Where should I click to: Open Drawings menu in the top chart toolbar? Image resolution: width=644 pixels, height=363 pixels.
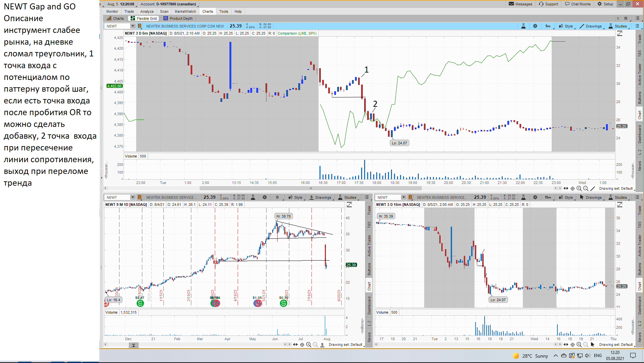(x=591, y=26)
